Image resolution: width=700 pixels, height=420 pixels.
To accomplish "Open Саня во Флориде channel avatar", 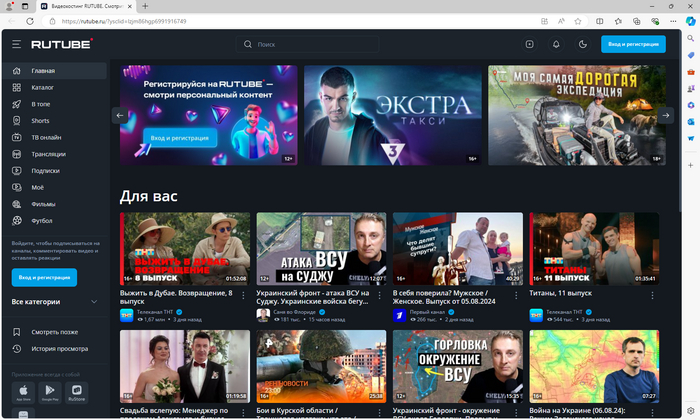I will pos(263,315).
